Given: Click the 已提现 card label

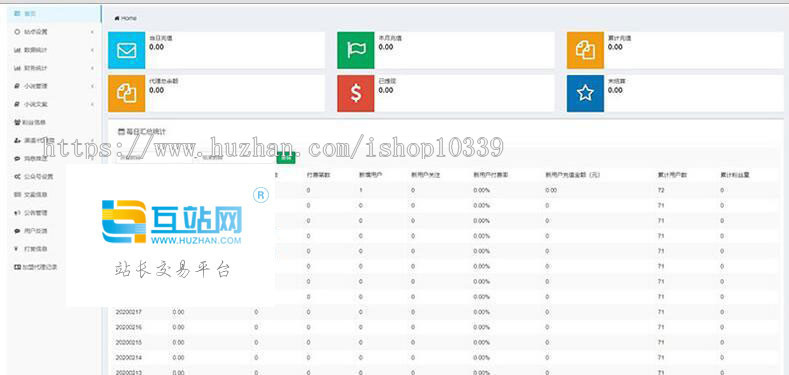Looking at the screenshot, I should pos(387,81).
